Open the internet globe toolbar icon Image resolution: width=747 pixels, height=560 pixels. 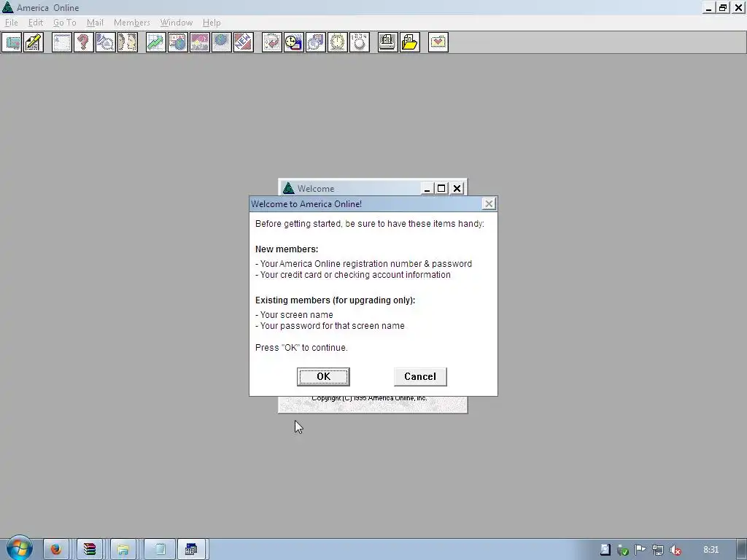[222, 42]
